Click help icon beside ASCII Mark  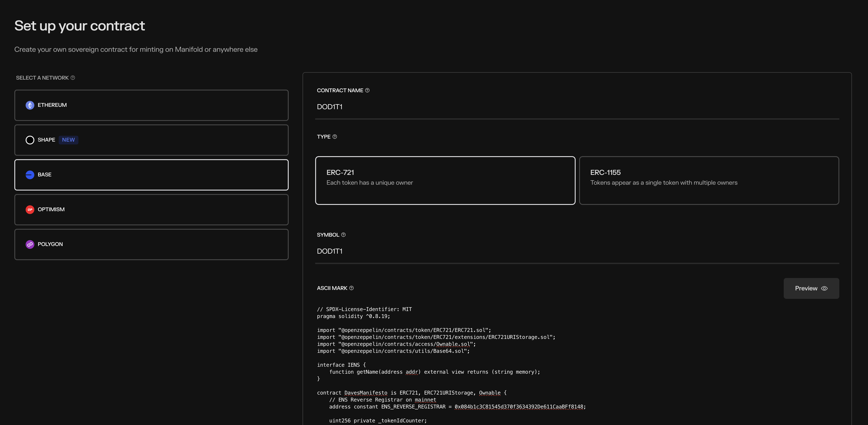point(351,288)
